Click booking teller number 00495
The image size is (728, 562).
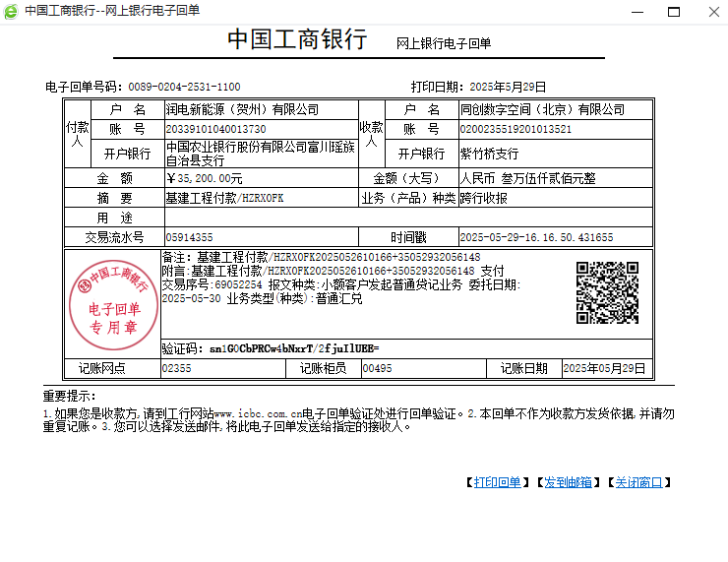tap(377, 368)
